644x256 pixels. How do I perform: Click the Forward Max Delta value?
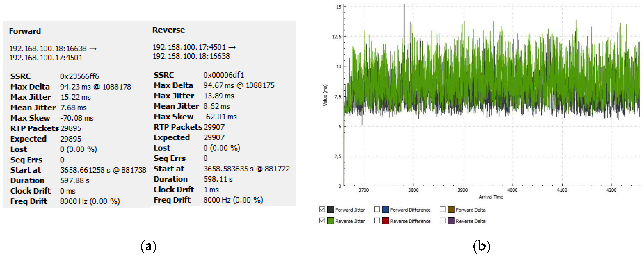[95, 87]
